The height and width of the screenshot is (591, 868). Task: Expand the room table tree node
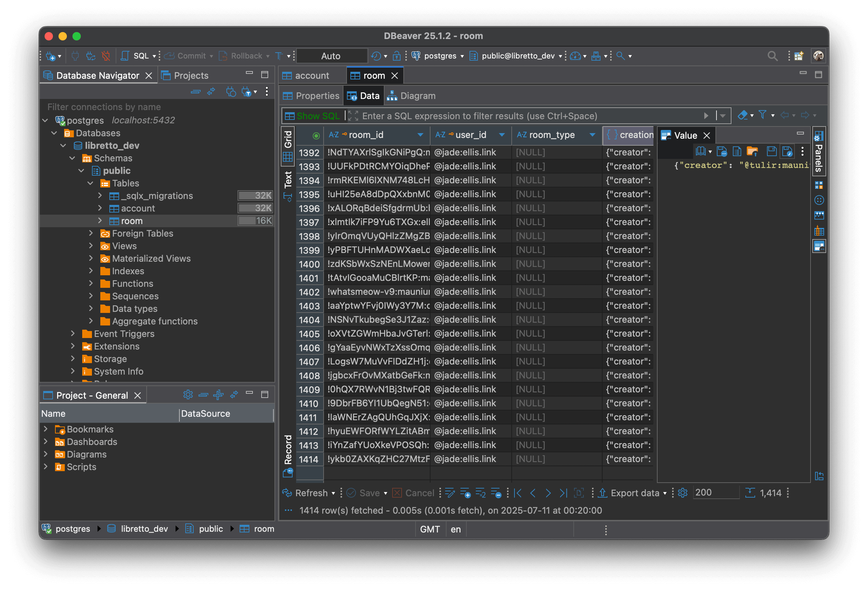(100, 221)
